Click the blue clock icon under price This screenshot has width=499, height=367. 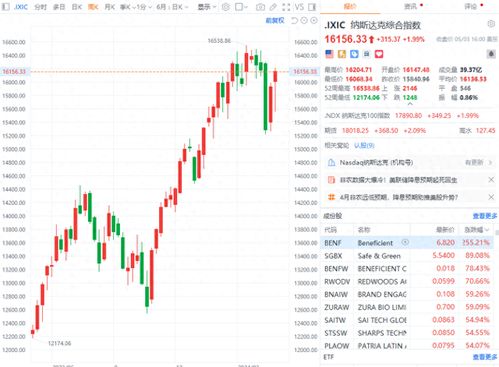354,54
